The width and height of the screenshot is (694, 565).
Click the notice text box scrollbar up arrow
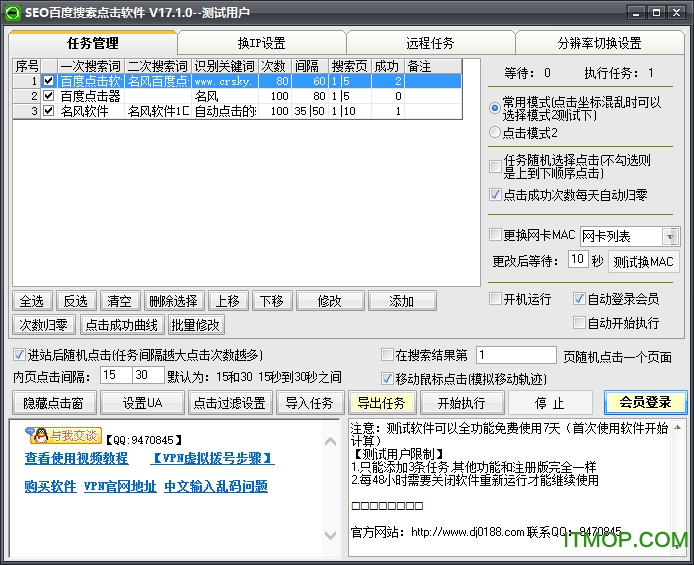[x=677, y=427]
